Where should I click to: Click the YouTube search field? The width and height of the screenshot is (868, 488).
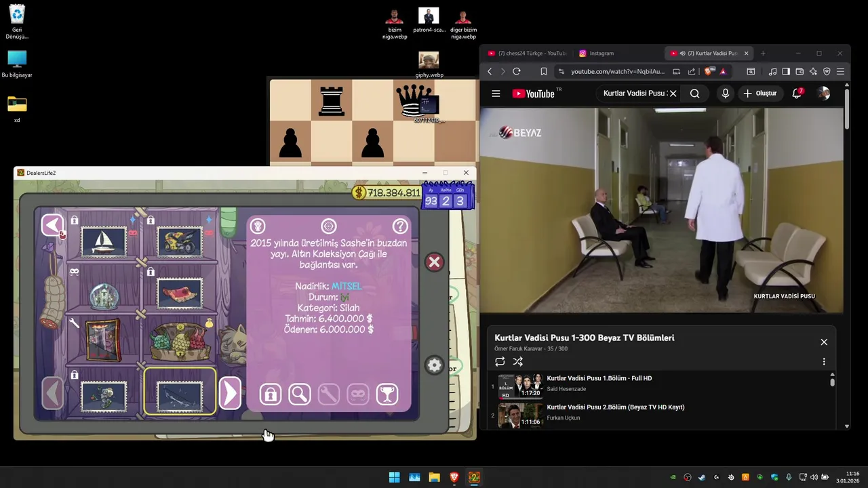pyautogui.click(x=633, y=94)
